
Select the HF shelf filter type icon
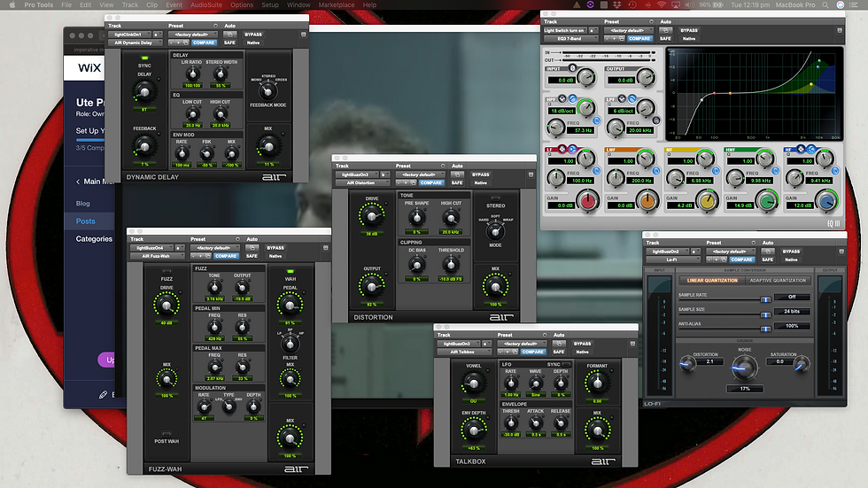pyautogui.click(x=811, y=150)
